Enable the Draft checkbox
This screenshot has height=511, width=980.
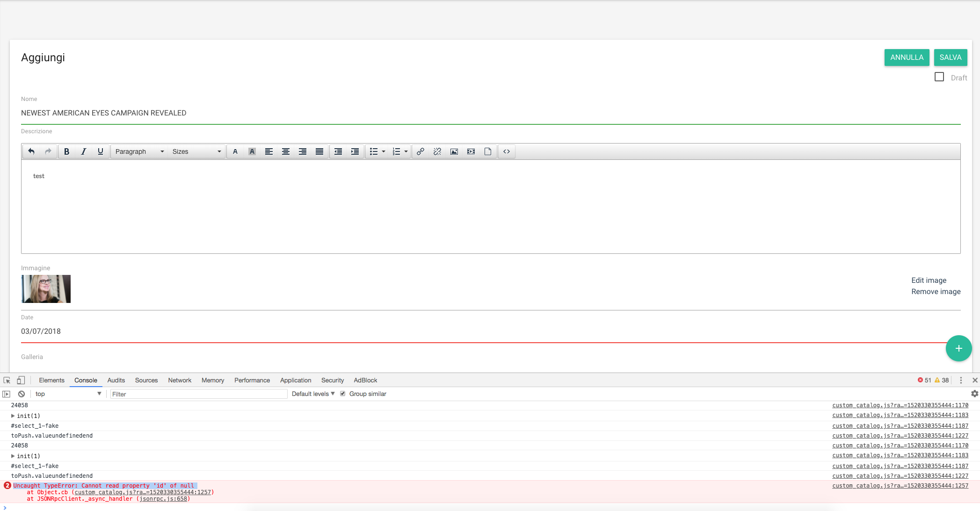tap(939, 77)
